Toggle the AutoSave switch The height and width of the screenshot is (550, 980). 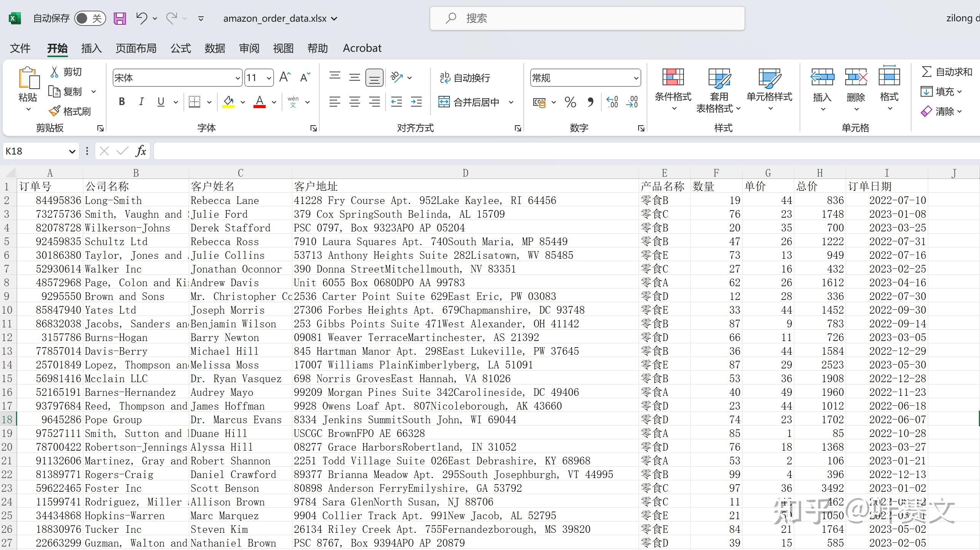[x=90, y=18]
